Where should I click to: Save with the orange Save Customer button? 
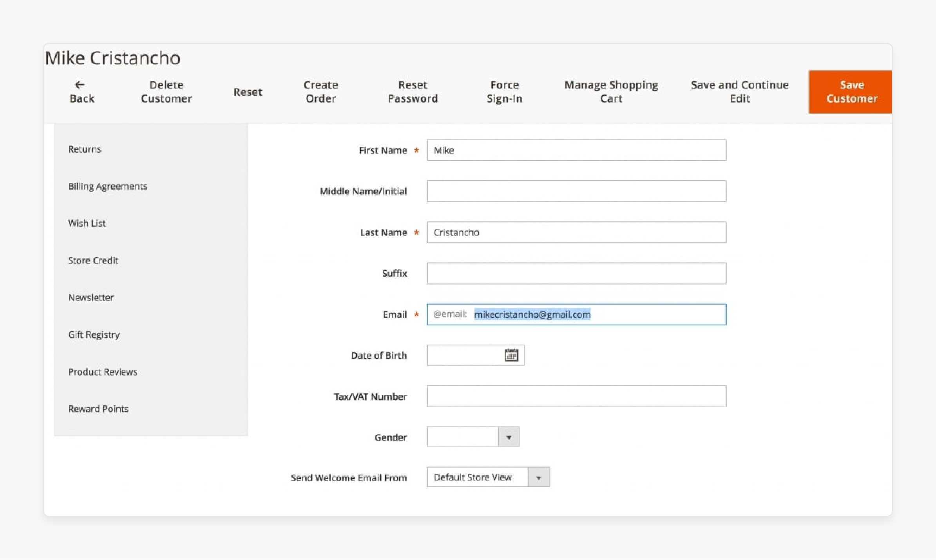(850, 92)
